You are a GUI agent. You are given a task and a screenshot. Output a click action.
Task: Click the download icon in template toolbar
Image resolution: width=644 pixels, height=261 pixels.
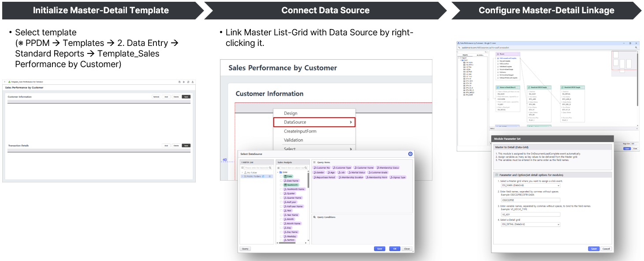[x=193, y=82]
